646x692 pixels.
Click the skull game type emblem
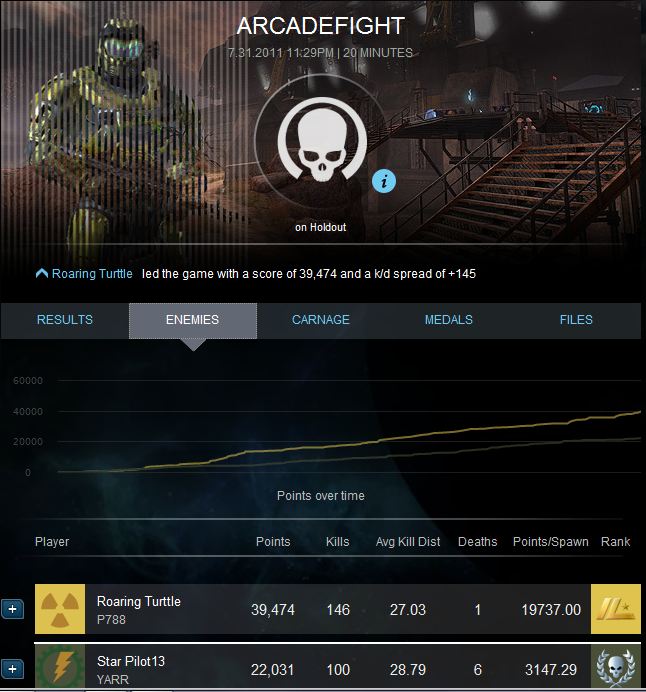322,139
